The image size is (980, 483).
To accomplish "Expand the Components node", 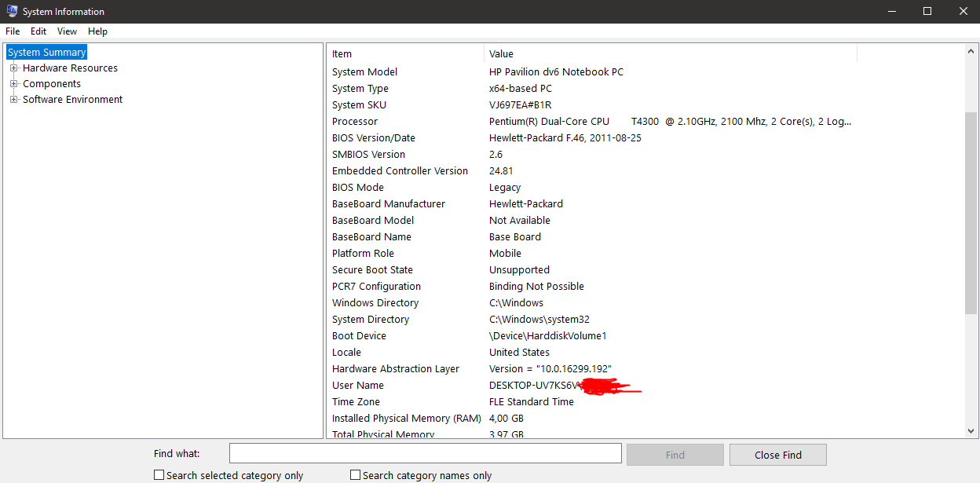I will 13,84.
